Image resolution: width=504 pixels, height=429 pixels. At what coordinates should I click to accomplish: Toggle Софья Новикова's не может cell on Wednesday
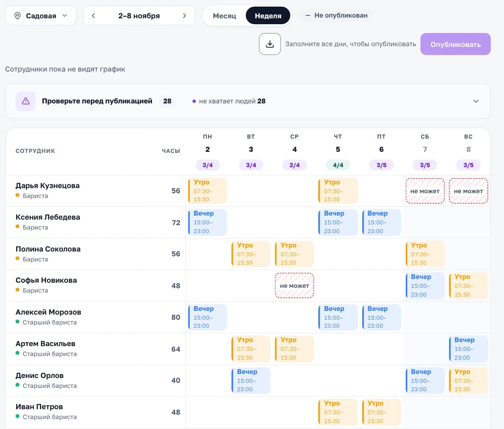coord(294,286)
